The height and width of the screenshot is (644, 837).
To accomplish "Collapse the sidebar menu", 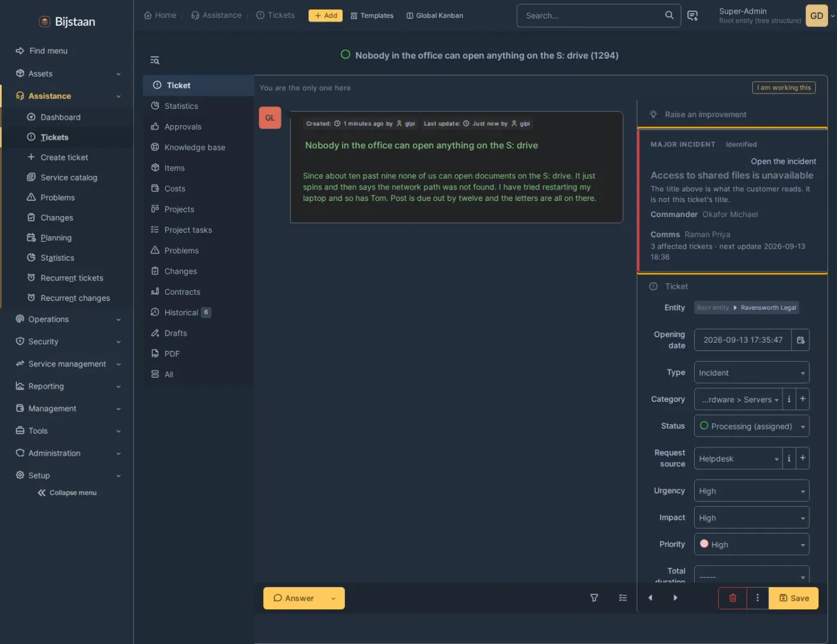I will point(67,493).
